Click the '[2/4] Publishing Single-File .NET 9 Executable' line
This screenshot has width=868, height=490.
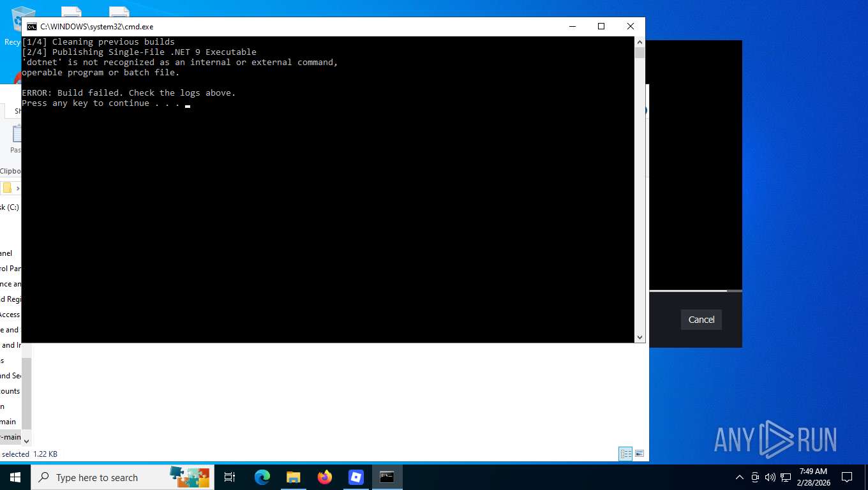(x=139, y=52)
